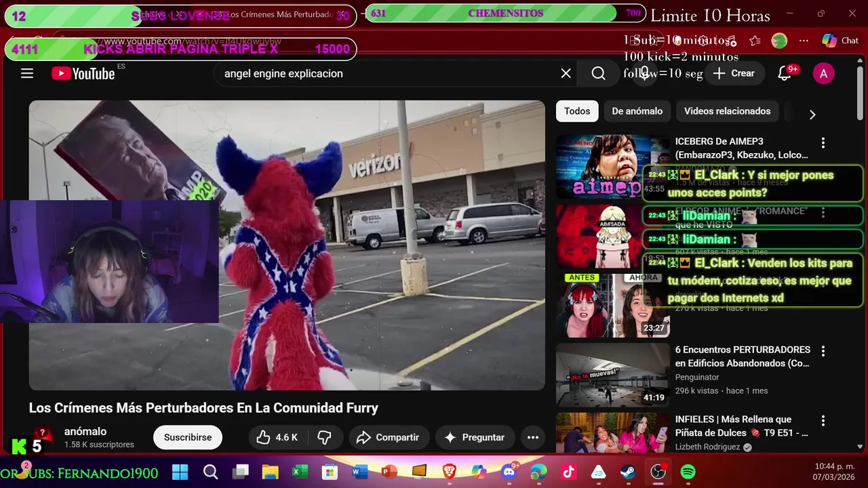868x488 pixels.
Task: Click the Crear button
Action: [x=733, y=73]
